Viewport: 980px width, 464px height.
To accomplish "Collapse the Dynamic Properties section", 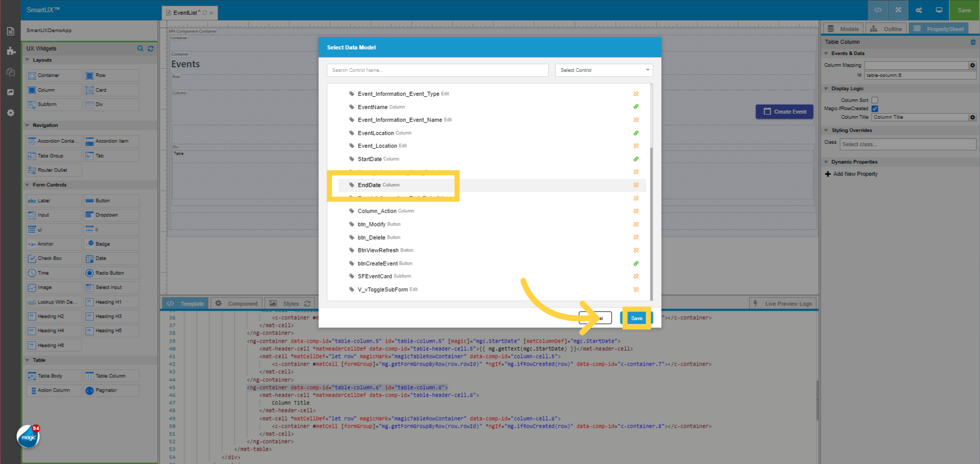I will [826, 162].
